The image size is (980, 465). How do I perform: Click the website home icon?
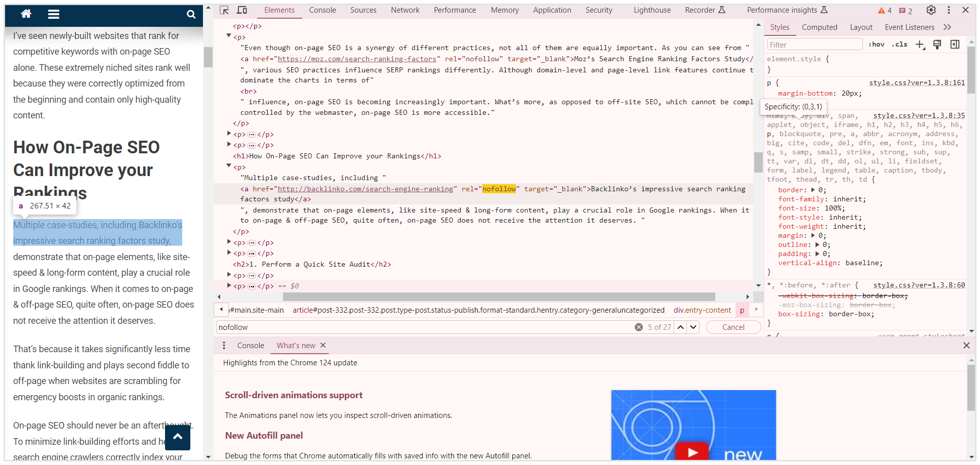[x=26, y=14]
